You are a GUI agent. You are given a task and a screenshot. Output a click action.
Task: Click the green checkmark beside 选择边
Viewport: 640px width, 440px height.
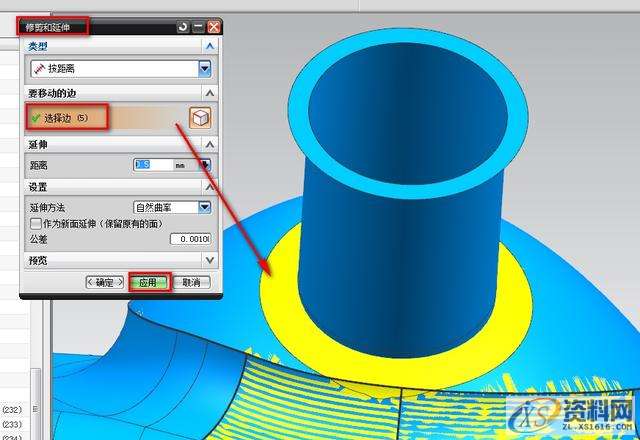point(35,118)
